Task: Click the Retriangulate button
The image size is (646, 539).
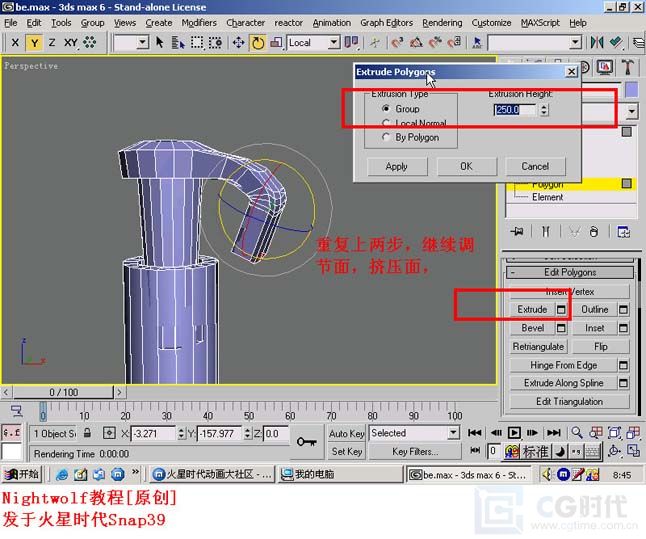Action: click(538, 347)
